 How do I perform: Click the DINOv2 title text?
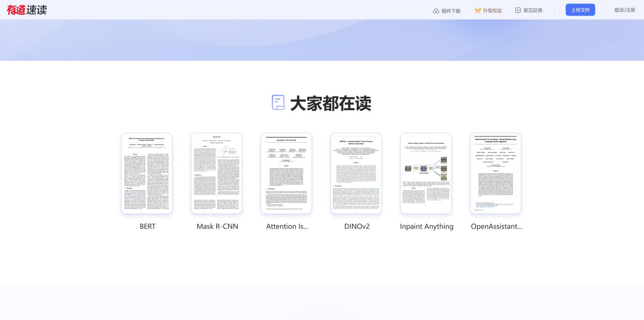point(357,227)
